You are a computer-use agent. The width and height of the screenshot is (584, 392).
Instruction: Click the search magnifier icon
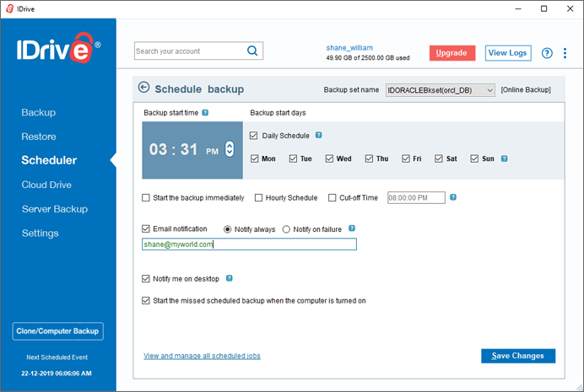coord(252,51)
